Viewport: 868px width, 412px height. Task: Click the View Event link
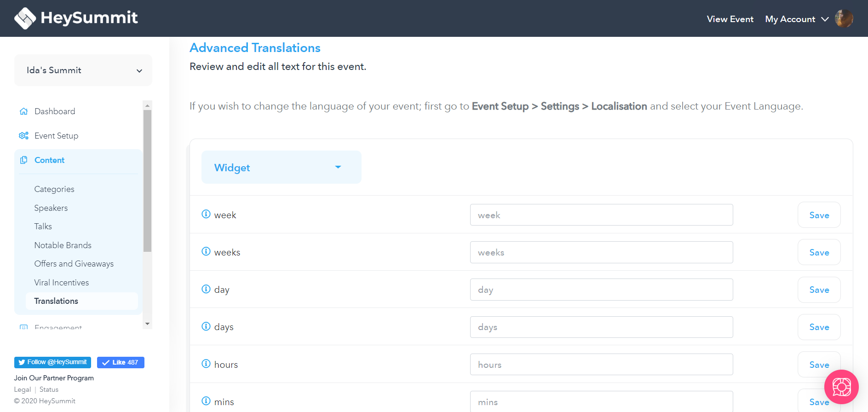coord(730,19)
